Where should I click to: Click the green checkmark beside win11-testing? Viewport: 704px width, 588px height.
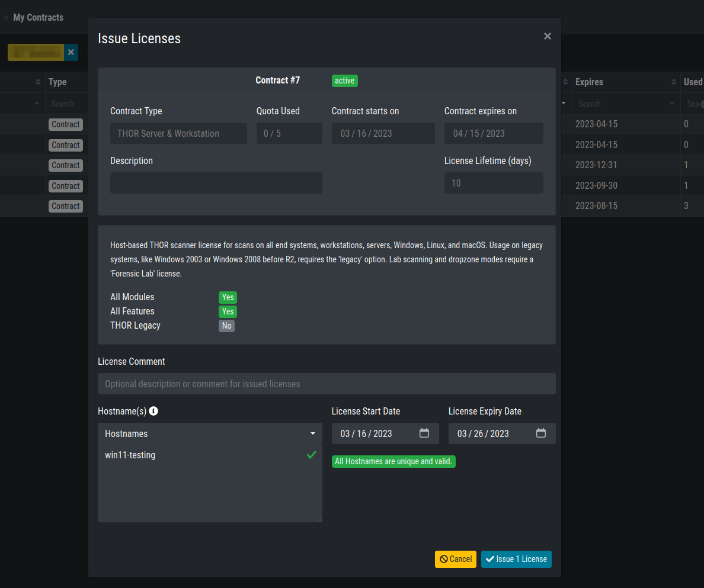[312, 455]
